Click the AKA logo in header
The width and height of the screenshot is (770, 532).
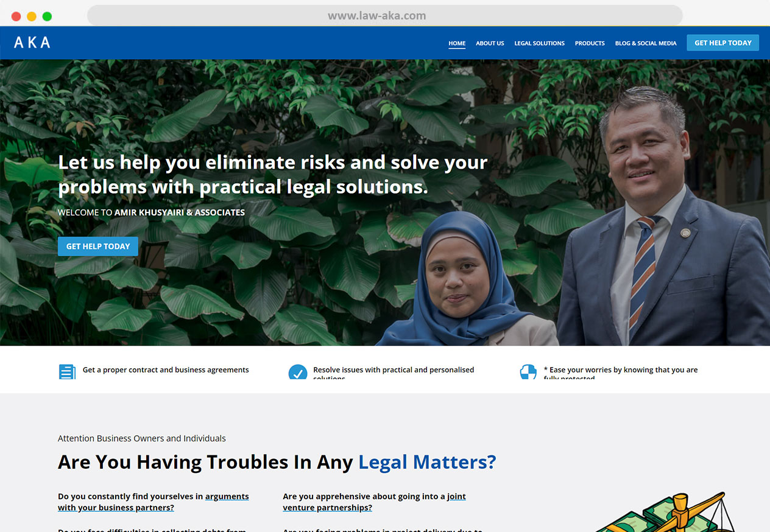coord(32,43)
